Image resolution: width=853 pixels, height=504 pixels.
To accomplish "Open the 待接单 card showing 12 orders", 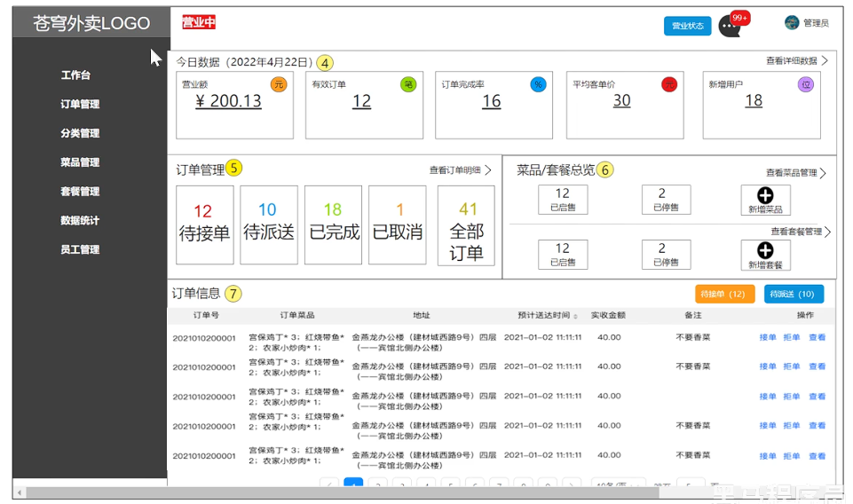I will coord(204,224).
